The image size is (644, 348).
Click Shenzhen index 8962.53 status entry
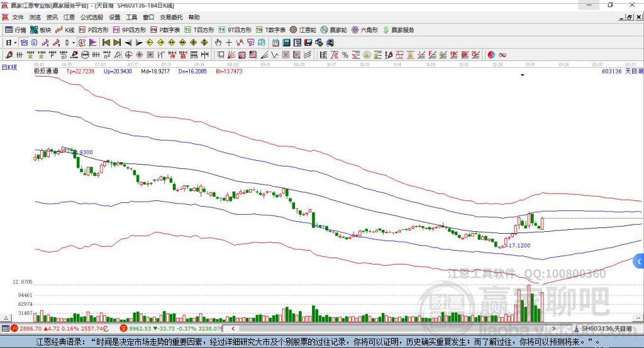click(x=170, y=329)
